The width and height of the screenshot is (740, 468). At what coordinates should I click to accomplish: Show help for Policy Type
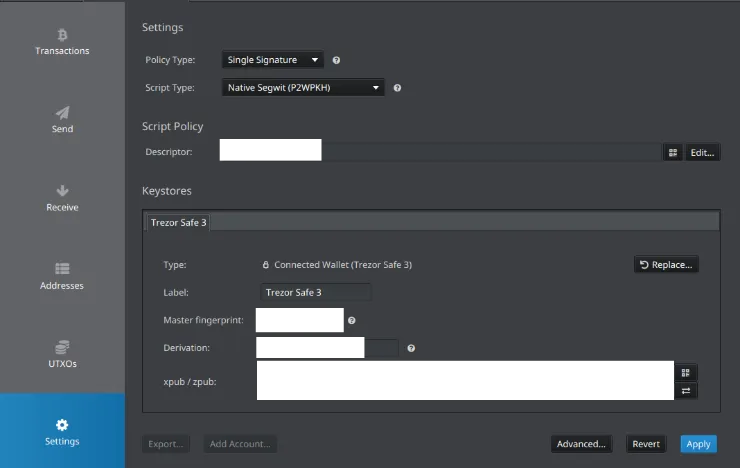click(x=336, y=60)
